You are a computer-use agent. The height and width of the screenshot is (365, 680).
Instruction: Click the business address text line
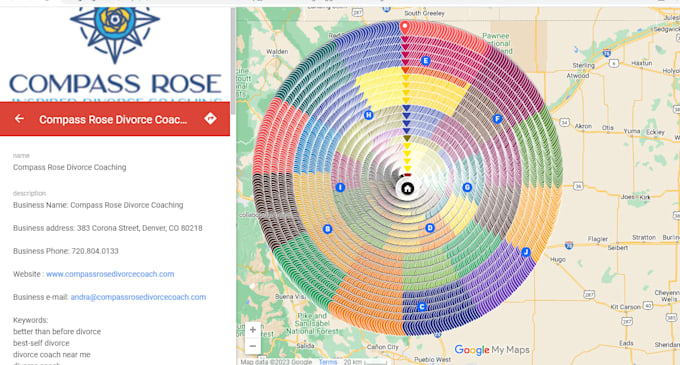point(108,228)
